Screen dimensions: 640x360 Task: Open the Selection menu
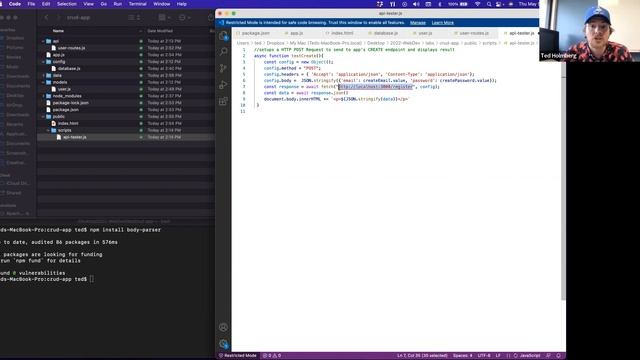click(67, 4)
